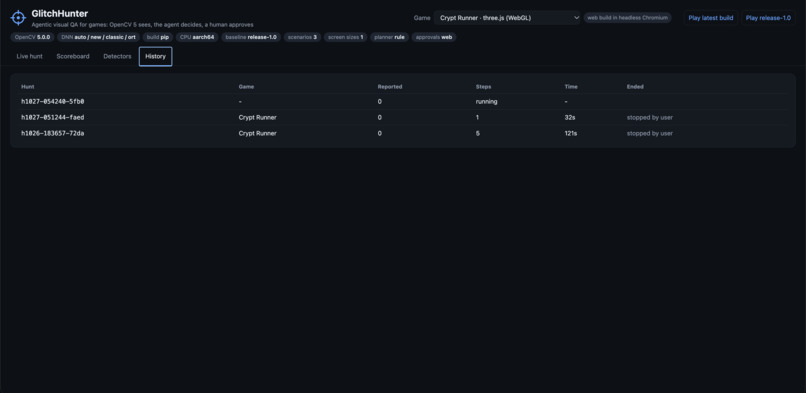Screen dimensions: 806x393
Task: Click the GlitchHunter title text
Action: coord(60,14)
